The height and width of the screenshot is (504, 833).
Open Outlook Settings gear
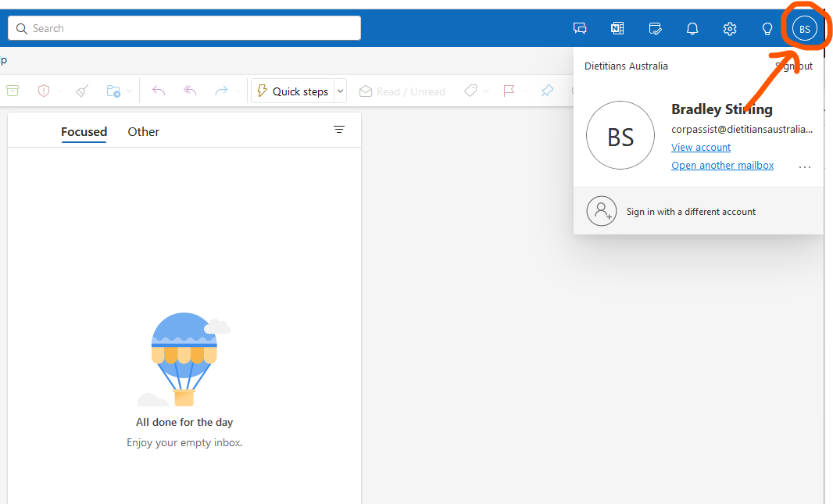click(x=730, y=28)
